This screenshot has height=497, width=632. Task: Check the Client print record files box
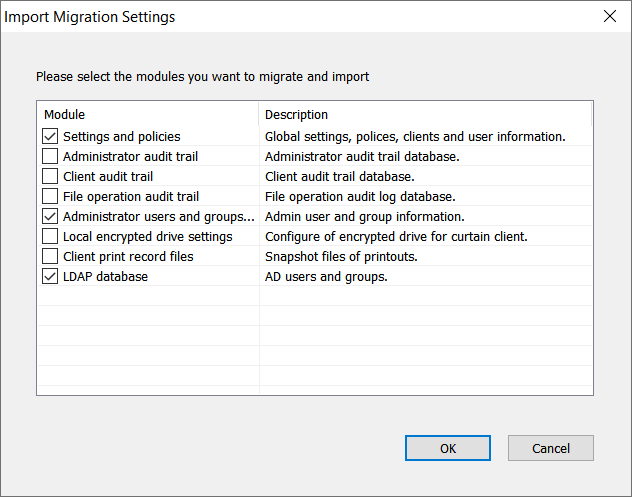pos(50,256)
